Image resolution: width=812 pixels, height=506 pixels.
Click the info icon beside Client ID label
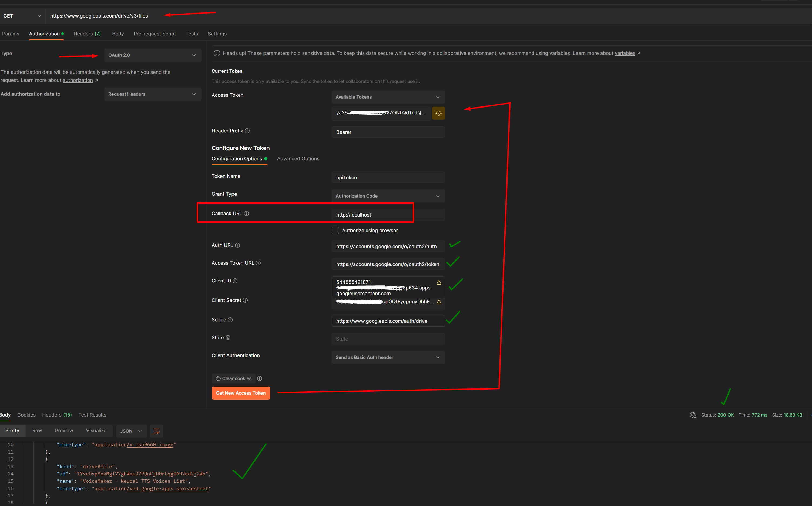(x=235, y=281)
